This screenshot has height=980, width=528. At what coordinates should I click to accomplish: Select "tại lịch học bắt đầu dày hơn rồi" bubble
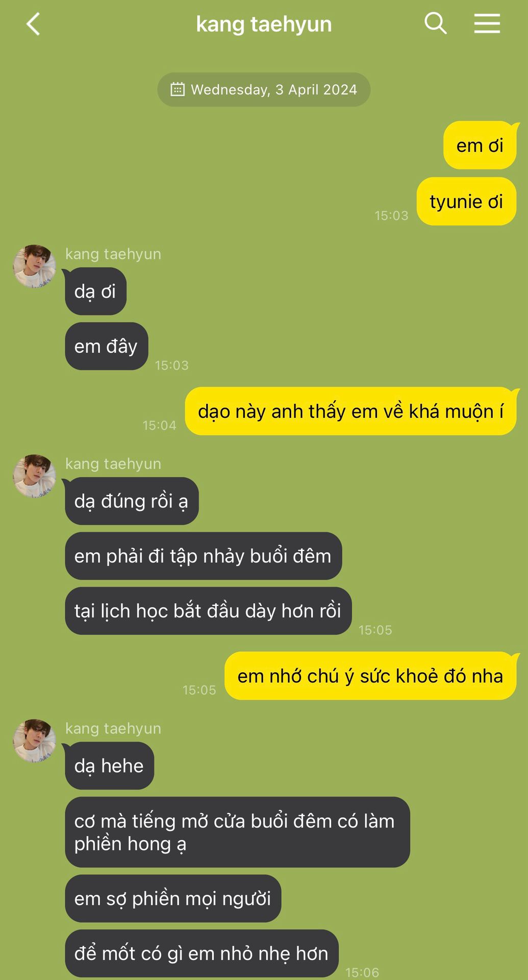click(x=208, y=611)
